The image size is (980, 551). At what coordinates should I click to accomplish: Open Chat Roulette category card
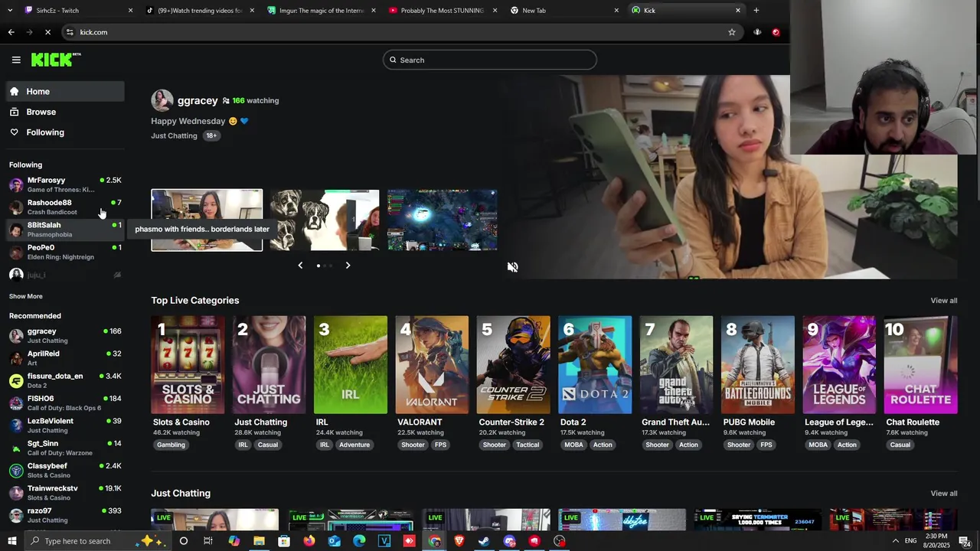(921, 365)
